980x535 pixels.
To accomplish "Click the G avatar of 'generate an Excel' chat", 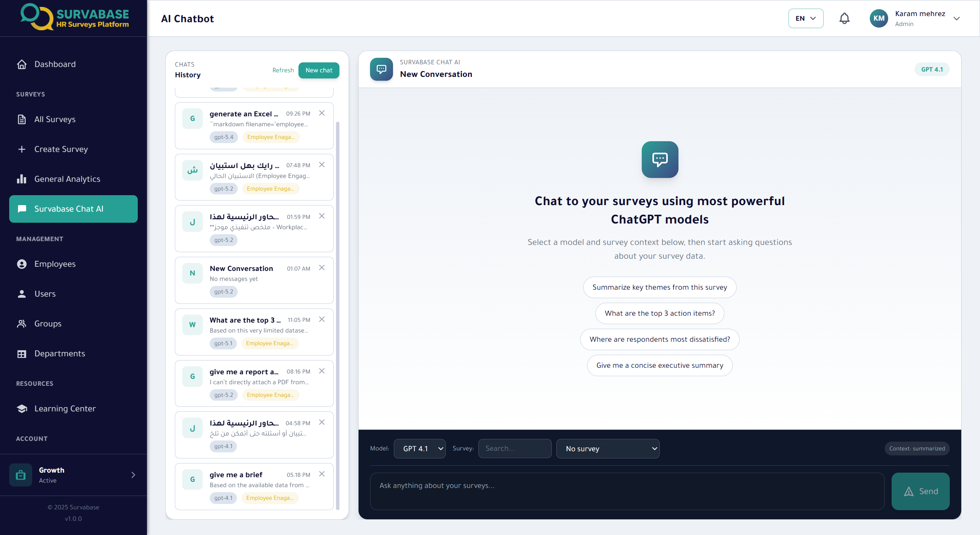I will pos(192,119).
